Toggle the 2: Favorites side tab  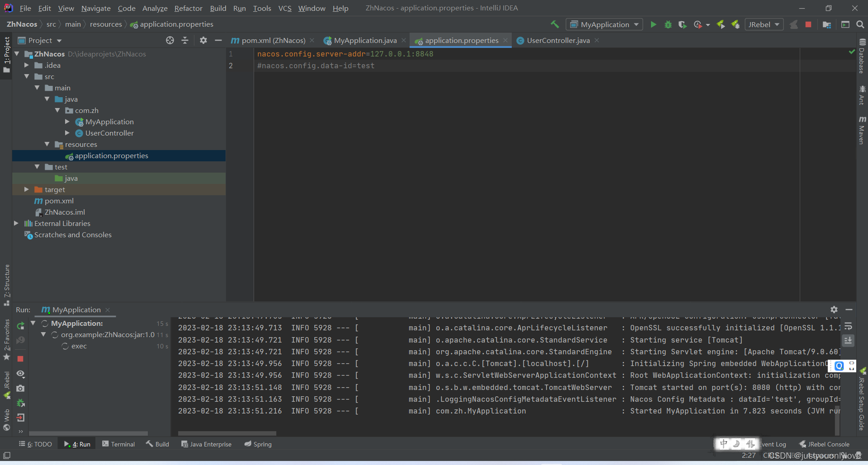point(6,340)
